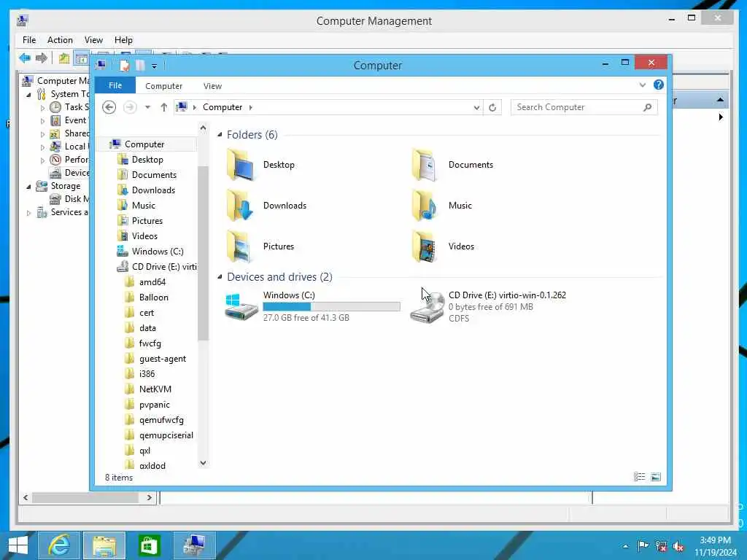Click the muted speaker tray icon
This screenshot has width=747, height=560.
pos(678,546)
